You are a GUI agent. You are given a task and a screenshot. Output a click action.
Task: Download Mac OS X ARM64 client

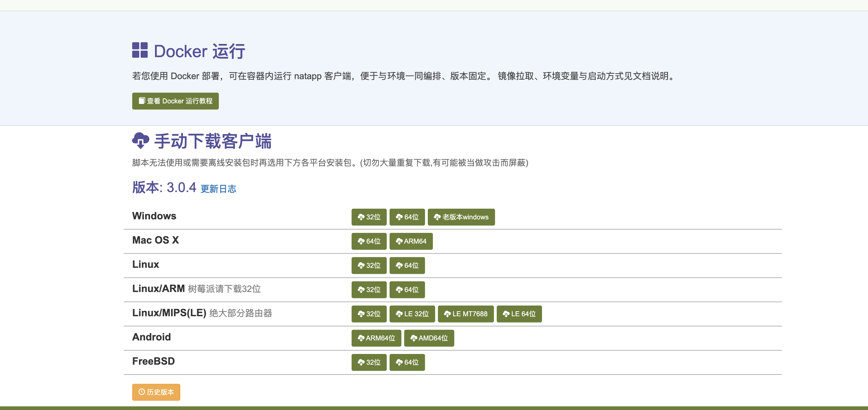411,241
